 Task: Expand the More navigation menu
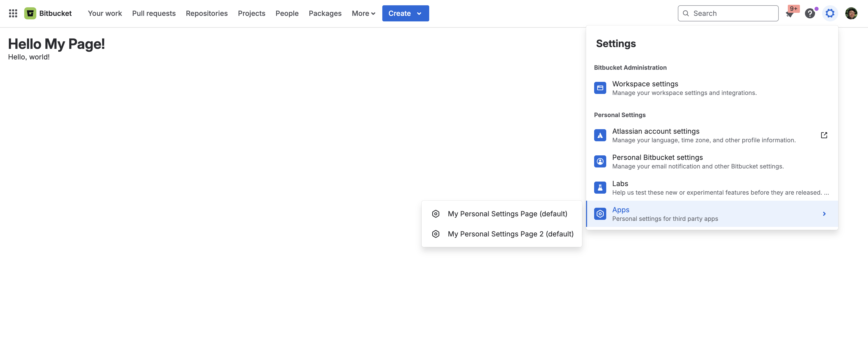(x=363, y=13)
